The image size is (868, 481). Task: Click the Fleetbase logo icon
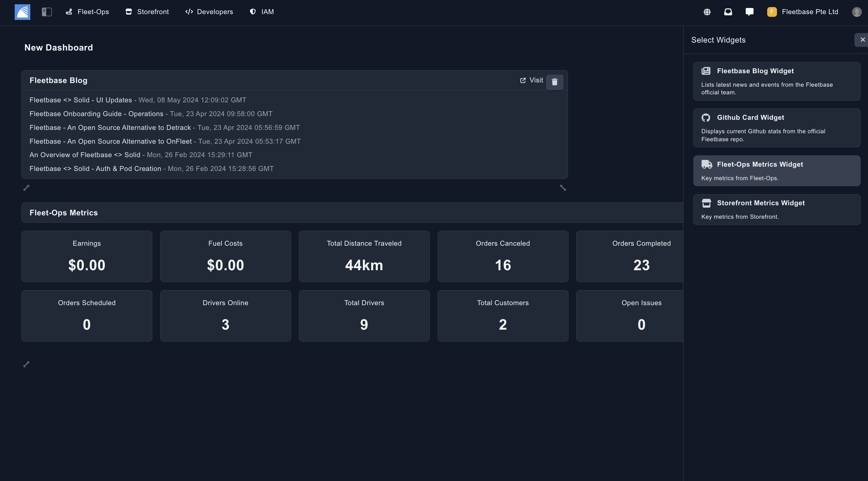tap(22, 12)
